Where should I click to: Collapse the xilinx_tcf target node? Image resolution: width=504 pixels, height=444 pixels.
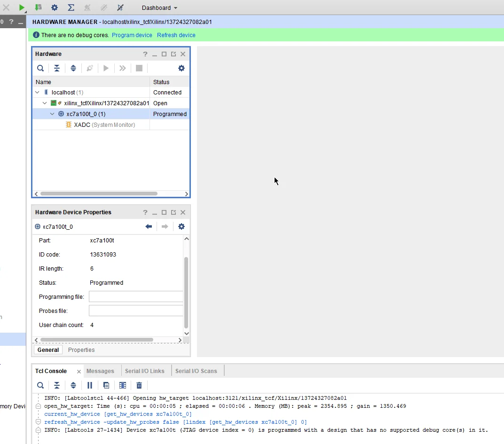point(45,103)
